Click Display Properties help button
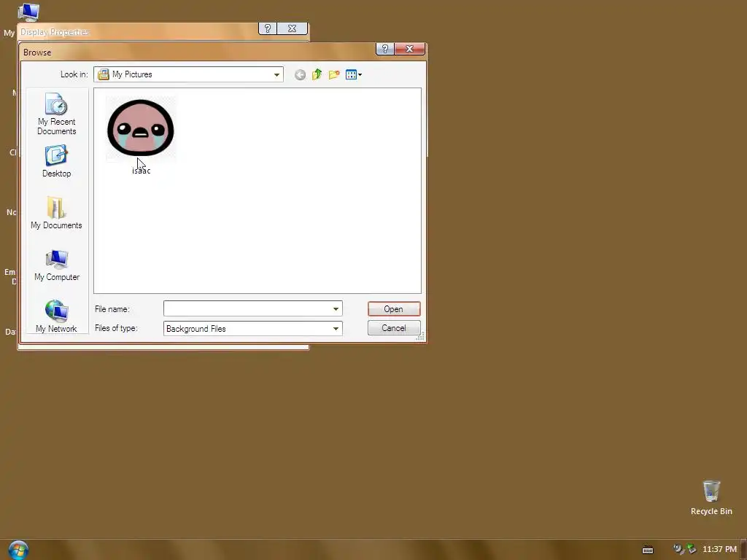Screen dimensions: 747x560 click(267, 28)
